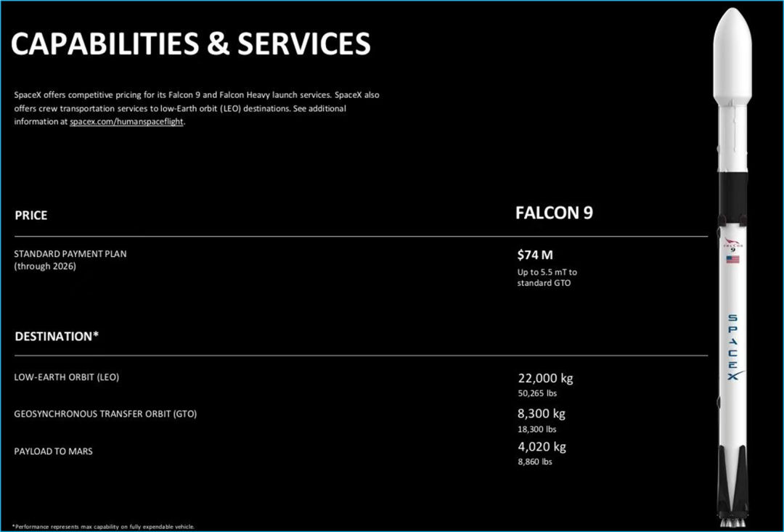
Task: Click the American flag on the rocket
Action: point(732,259)
